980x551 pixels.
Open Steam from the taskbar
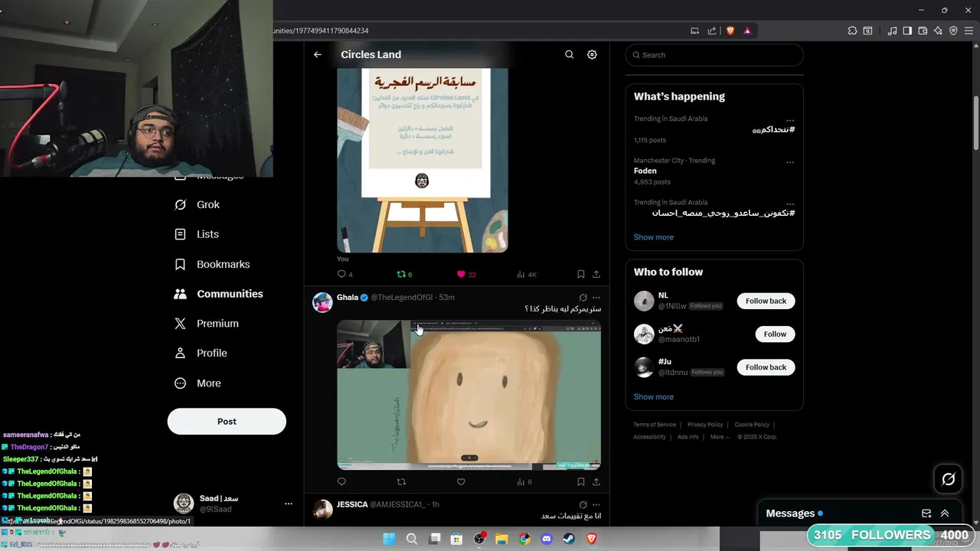(569, 539)
